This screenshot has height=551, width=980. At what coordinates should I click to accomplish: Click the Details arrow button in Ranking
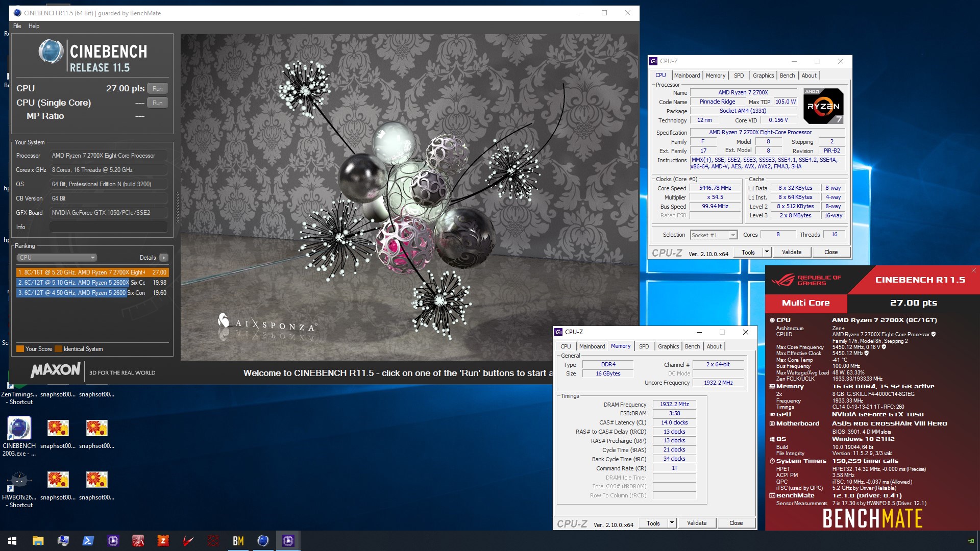[x=164, y=258]
